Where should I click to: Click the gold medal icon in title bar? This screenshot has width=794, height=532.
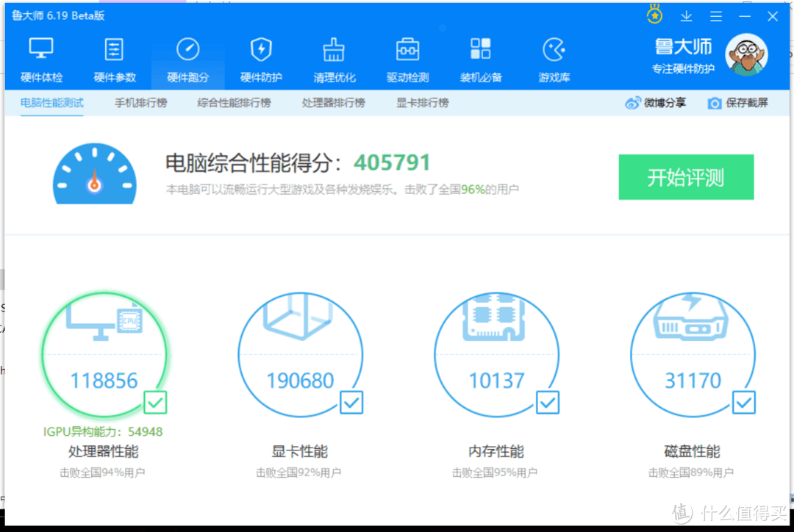tap(654, 14)
